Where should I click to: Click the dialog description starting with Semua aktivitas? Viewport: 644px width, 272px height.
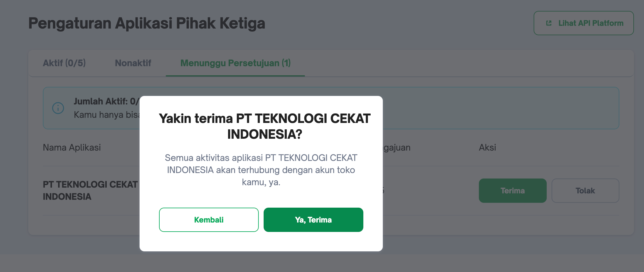tap(261, 170)
